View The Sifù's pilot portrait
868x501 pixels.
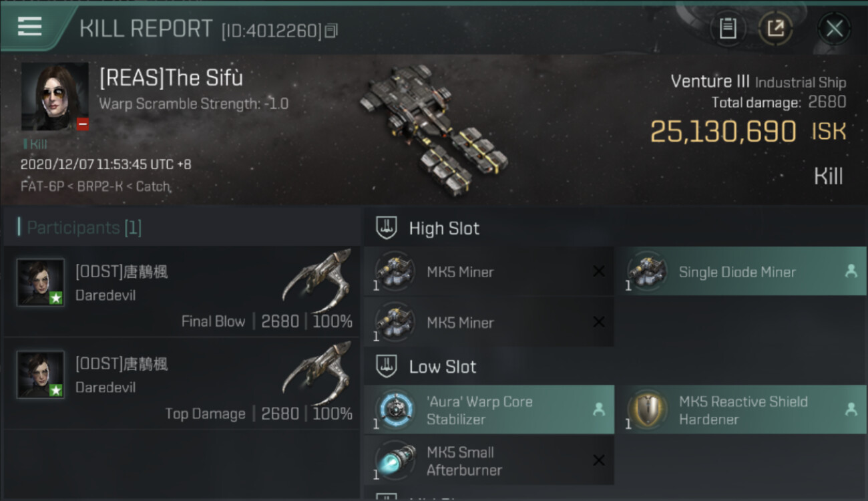point(55,97)
